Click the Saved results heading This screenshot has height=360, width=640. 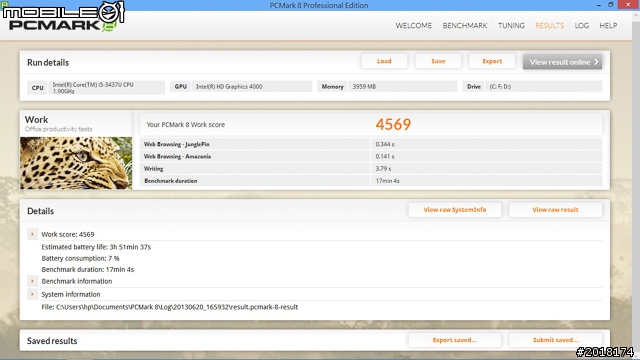tap(52, 341)
